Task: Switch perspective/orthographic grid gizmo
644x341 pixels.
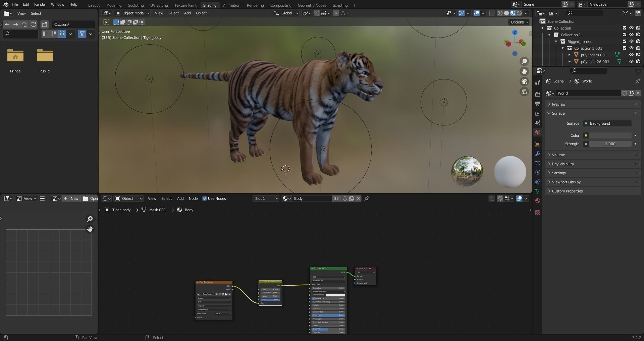Action: point(524,92)
